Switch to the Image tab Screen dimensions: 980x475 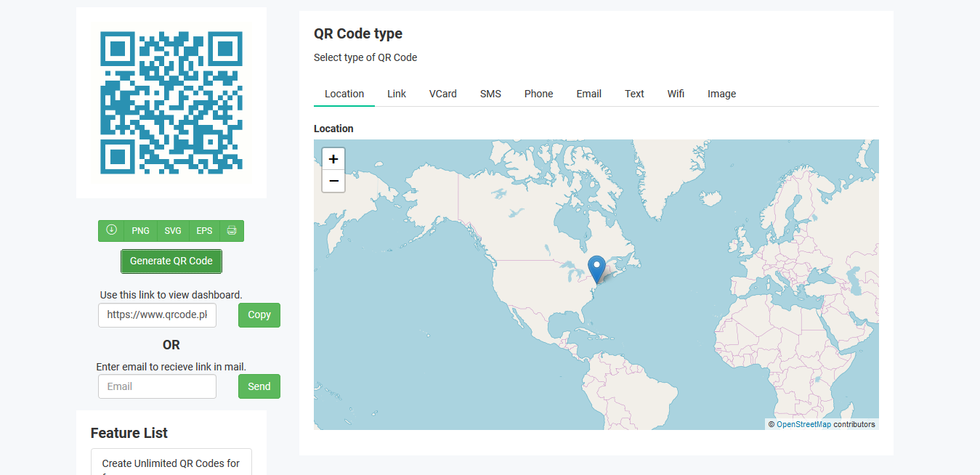pos(721,93)
